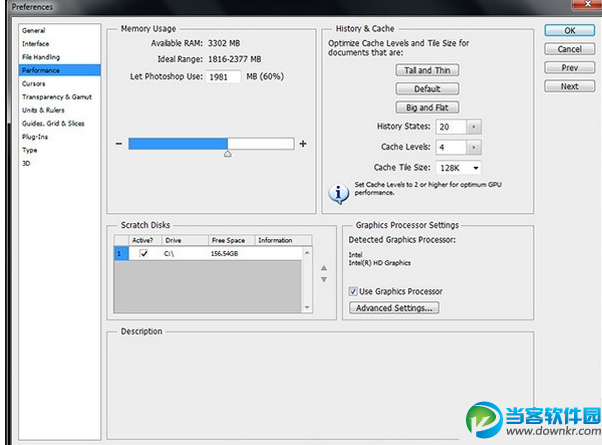Open the Cache Tile Size dropdown

pyautogui.click(x=458, y=168)
